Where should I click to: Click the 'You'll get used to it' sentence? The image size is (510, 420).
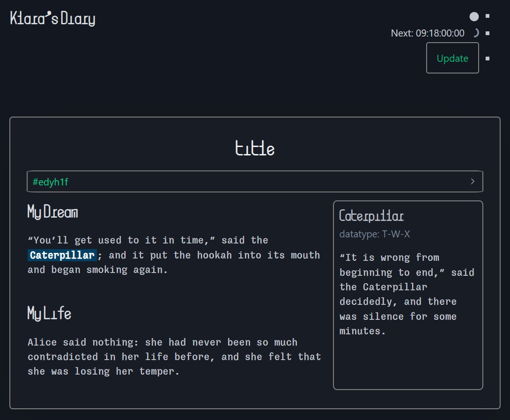pyautogui.click(x=174, y=255)
